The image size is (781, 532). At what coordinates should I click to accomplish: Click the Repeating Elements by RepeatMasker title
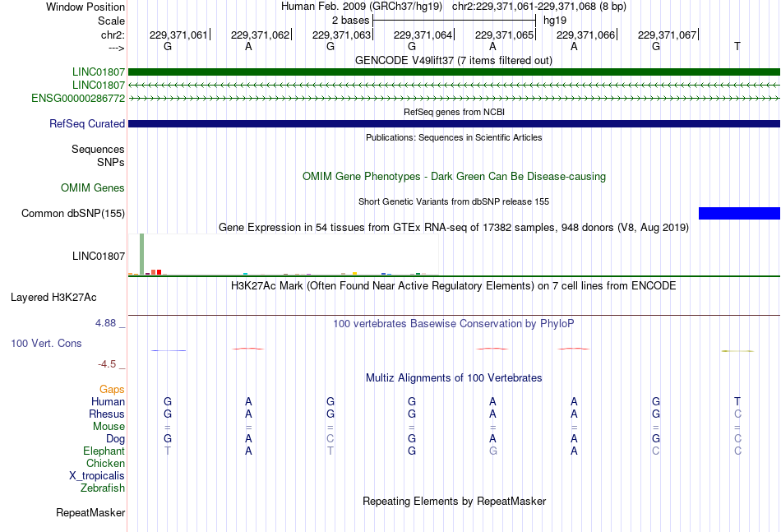454,501
